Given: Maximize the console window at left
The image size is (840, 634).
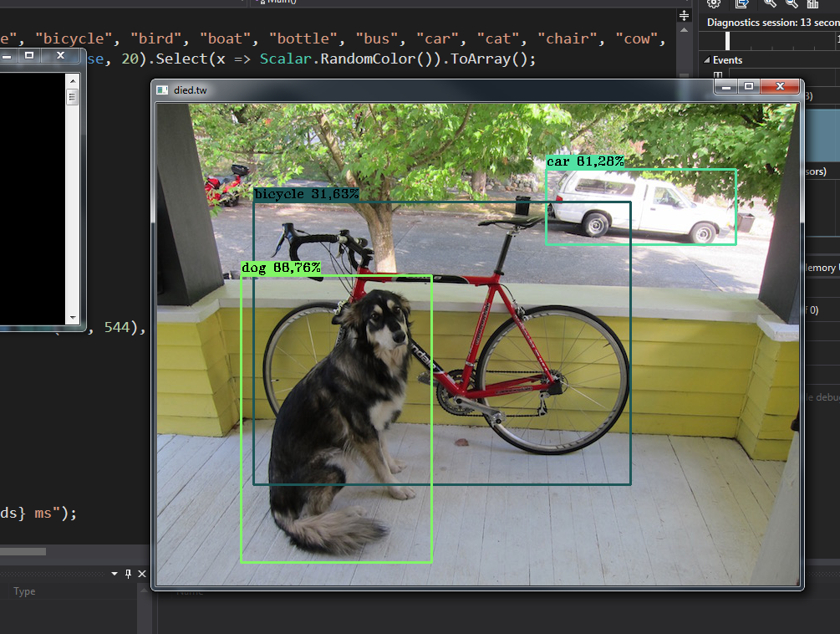Looking at the screenshot, I should [x=29, y=55].
